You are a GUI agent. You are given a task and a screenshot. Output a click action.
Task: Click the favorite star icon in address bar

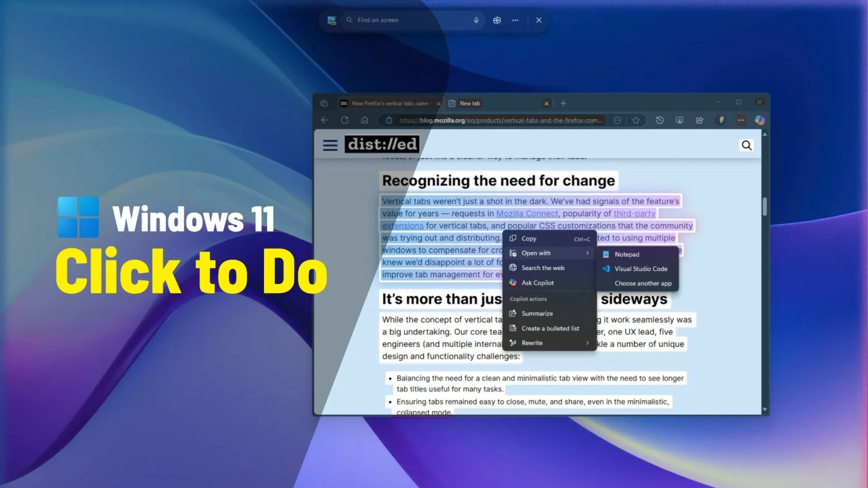click(636, 120)
